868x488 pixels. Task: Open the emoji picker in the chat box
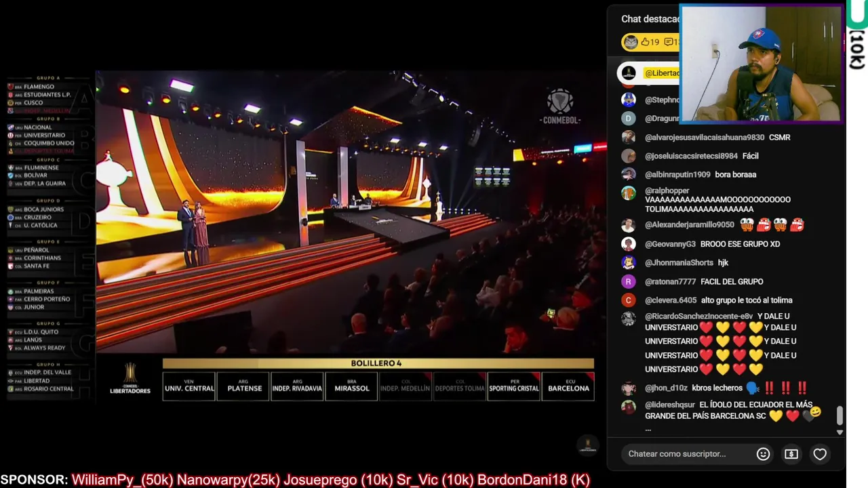click(763, 454)
